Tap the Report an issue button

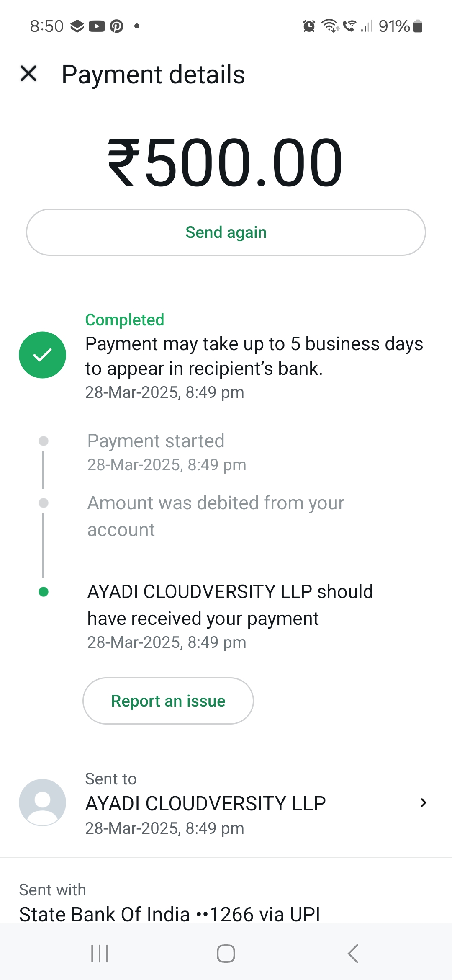(168, 701)
